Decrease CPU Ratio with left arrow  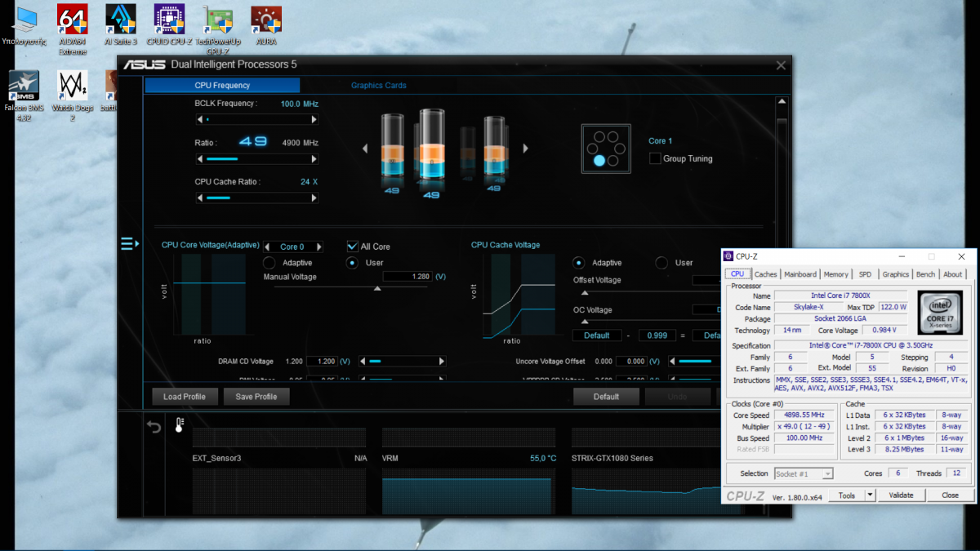pos(199,159)
